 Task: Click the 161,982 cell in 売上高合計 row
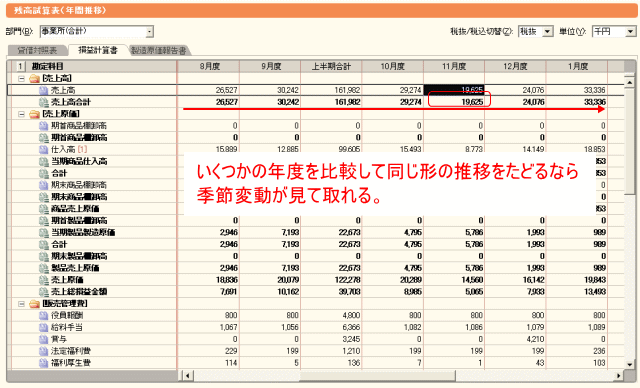coord(331,102)
